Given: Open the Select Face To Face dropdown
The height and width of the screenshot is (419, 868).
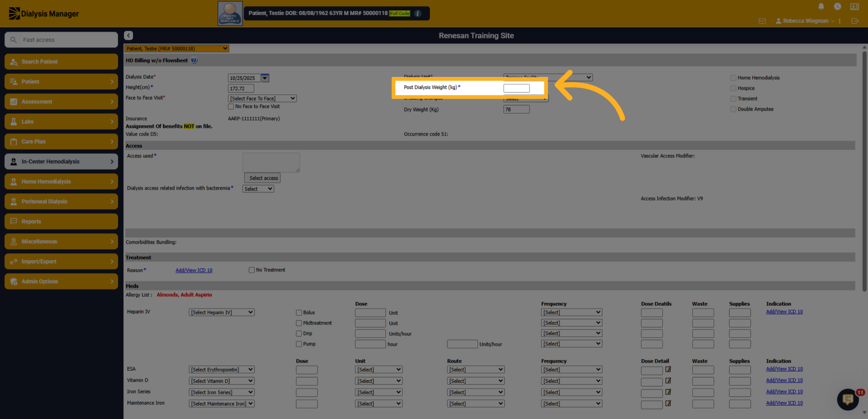Looking at the screenshot, I should point(262,98).
